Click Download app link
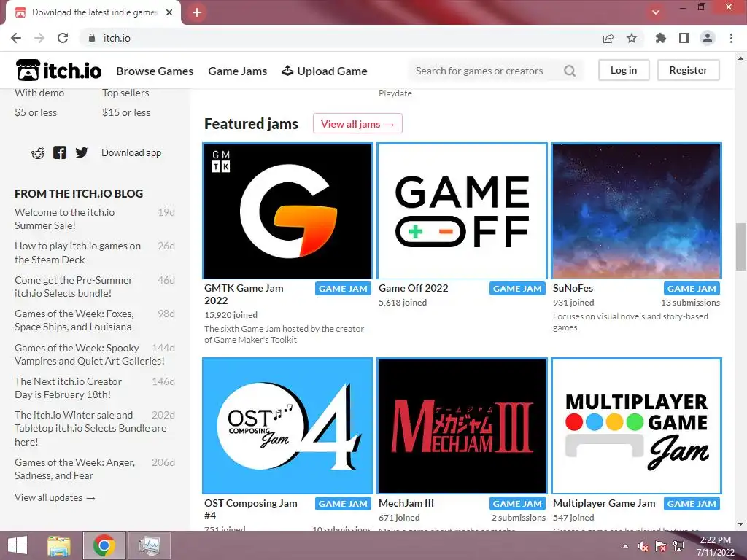The height and width of the screenshot is (560, 747). click(x=131, y=153)
